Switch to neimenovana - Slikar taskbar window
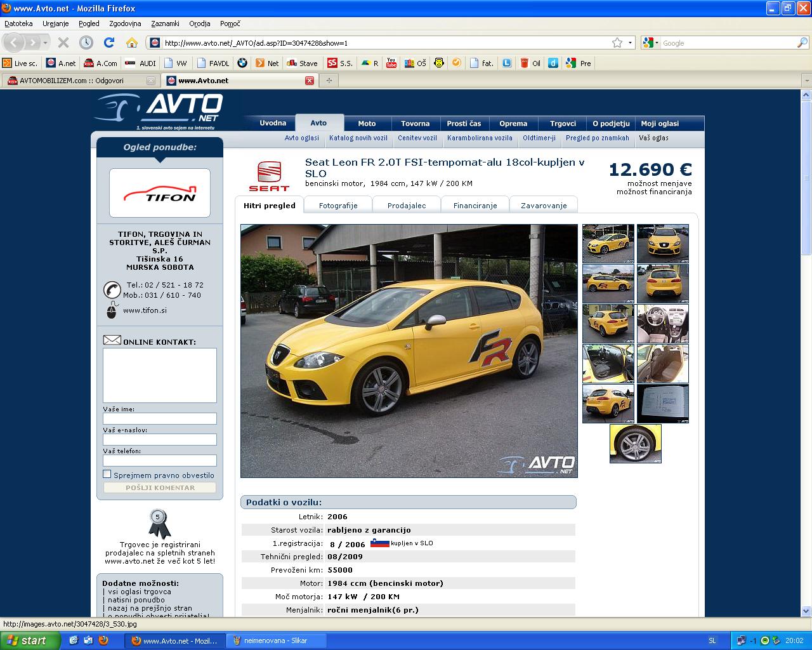The height and width of the screenshot is (650, 812). pos(277,640)
